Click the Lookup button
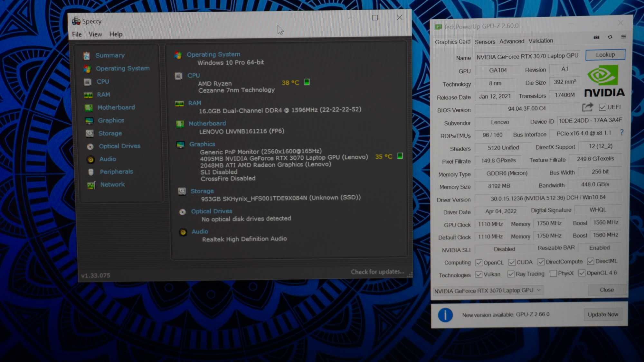644x362 pixels. pyautogui.click(x=605, y=55)
